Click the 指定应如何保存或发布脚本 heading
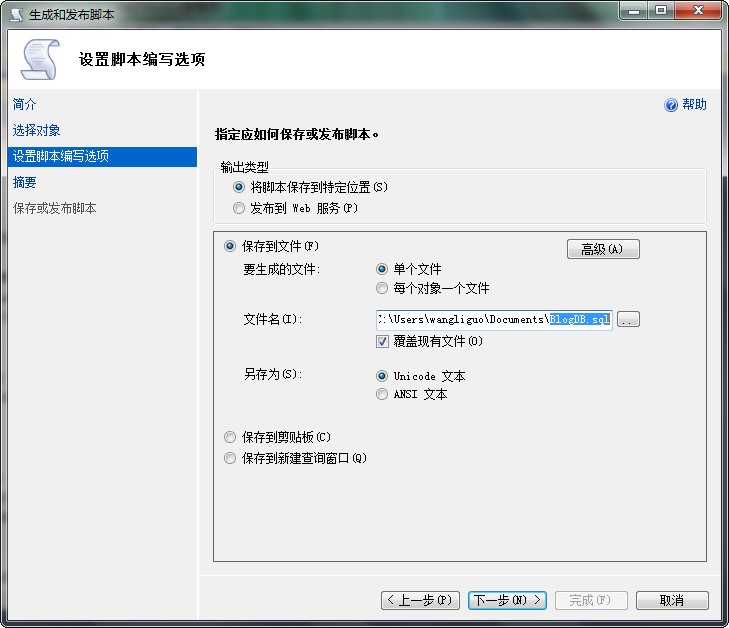 point(297,135)
